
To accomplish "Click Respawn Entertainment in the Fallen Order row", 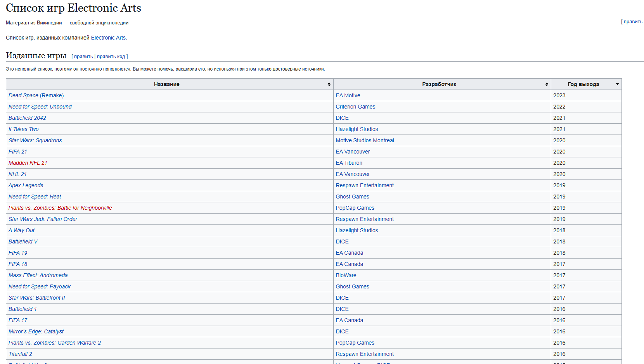I will [365, 219].
